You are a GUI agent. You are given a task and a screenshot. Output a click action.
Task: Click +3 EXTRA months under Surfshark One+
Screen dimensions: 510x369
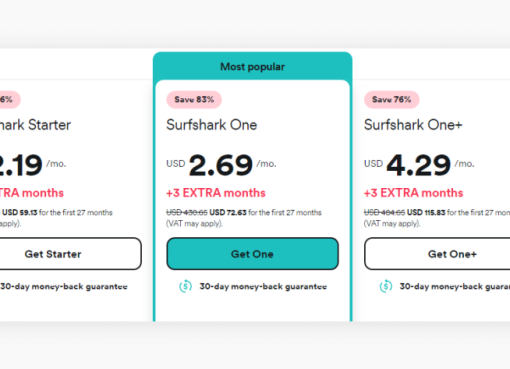[x=413, y=193]
